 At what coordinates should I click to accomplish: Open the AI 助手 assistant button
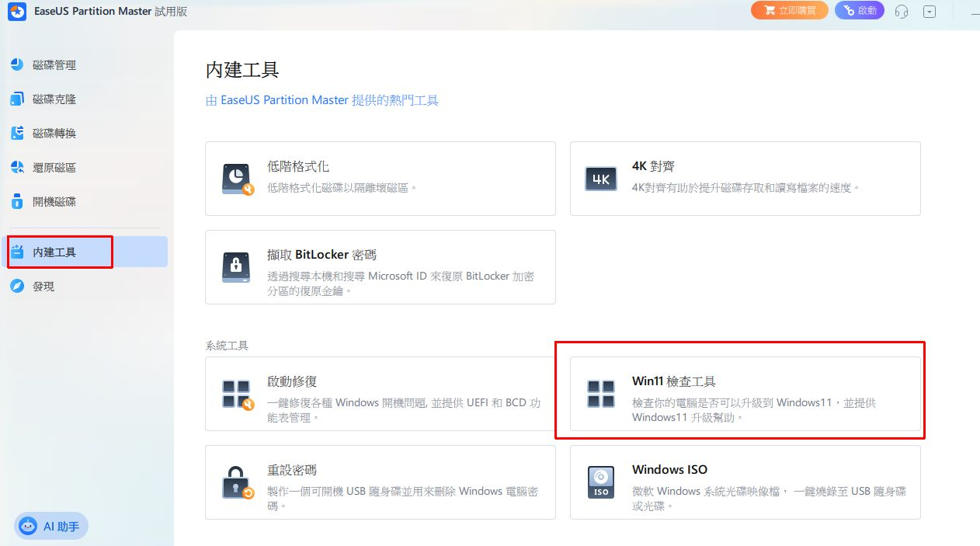51,527
